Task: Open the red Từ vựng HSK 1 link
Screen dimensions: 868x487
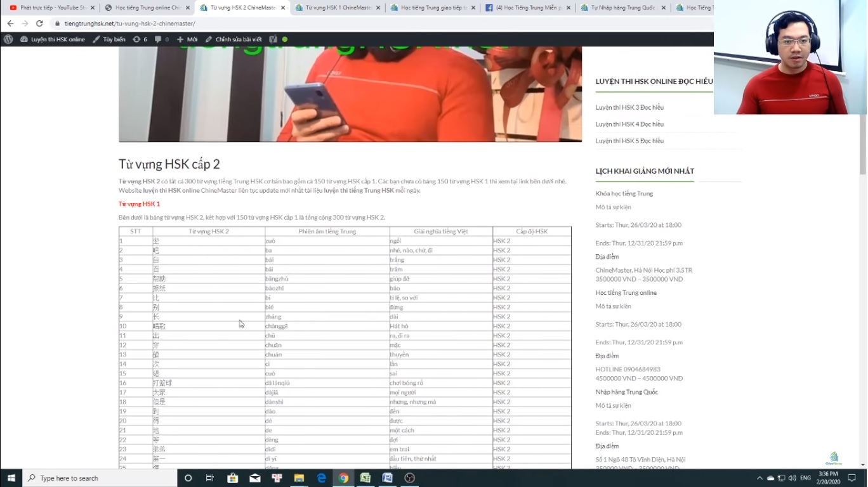Action: coord(139,204)
